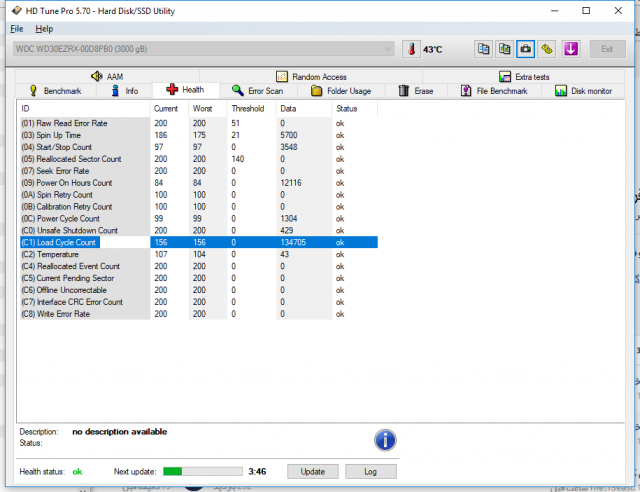
Task: Click the yellow options icon
Action: (x=547, y=48)
